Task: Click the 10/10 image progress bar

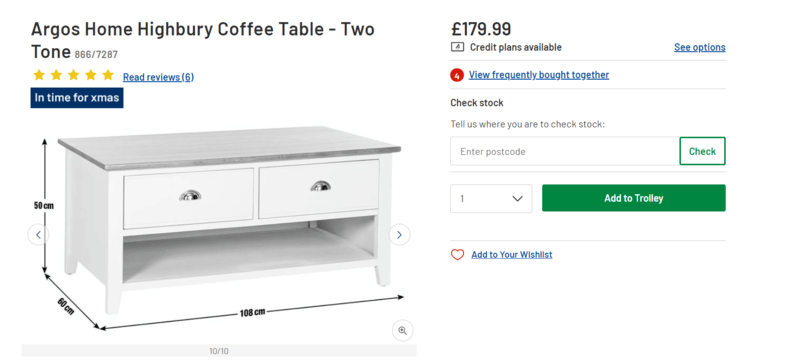Action: click(219, 351)
